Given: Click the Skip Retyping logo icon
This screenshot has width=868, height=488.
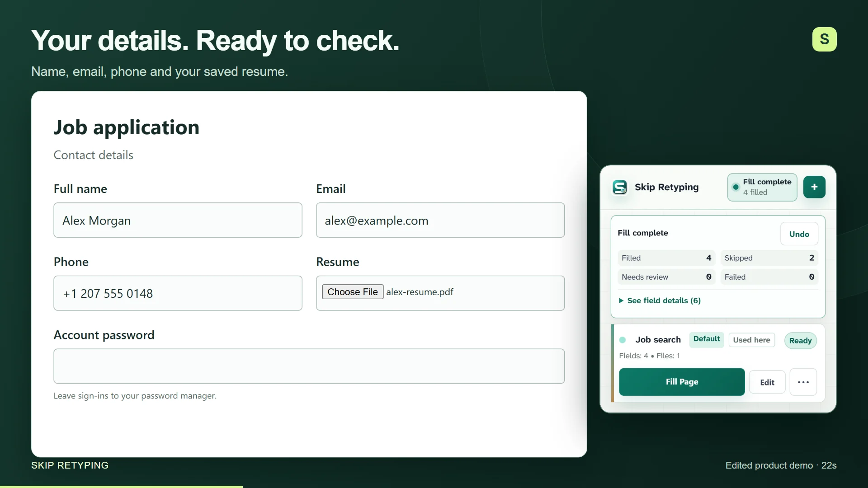Looking at the screenshot, I should (620, 187).
